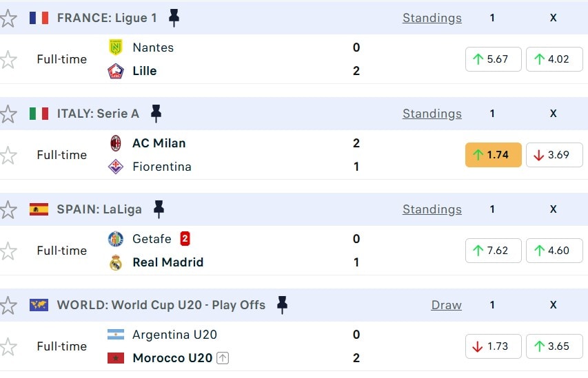Pin the Spain LaLiga league
Screen dimensions: 588x378
tap(159, 209)
